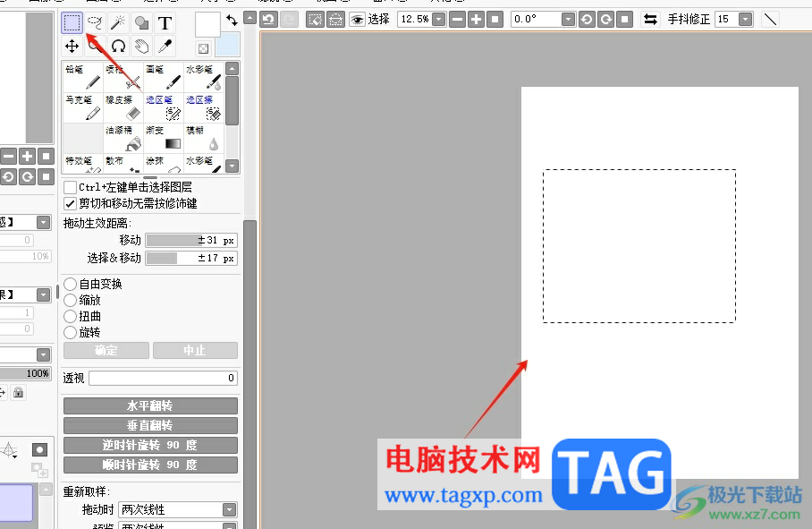This screenshot has height=529, width=812.
Task: Swap foreground and background colors
Action: tap(232, 21)
